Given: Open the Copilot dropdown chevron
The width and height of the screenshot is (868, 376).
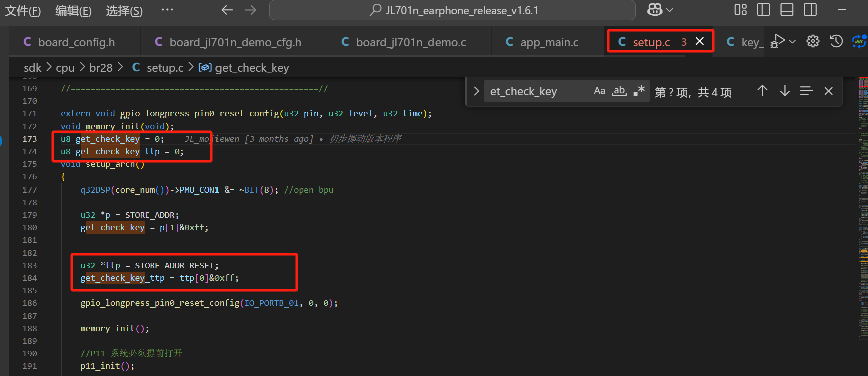Looking at the screenshot, I should point(670,10).
